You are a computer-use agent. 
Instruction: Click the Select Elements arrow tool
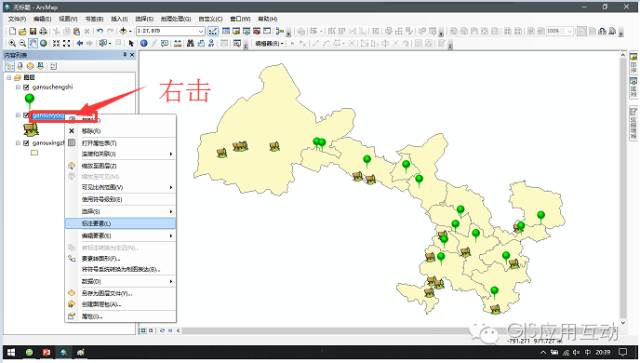[131, 43]
